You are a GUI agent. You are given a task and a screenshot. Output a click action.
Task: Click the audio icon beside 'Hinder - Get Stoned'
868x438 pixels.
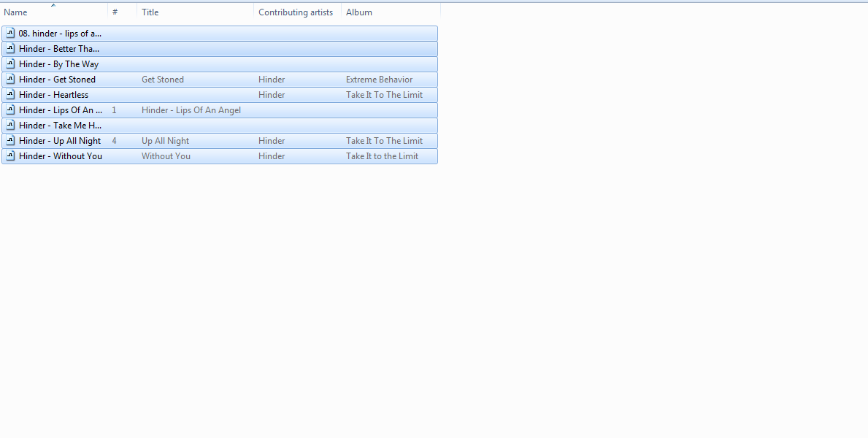[10, 79]
